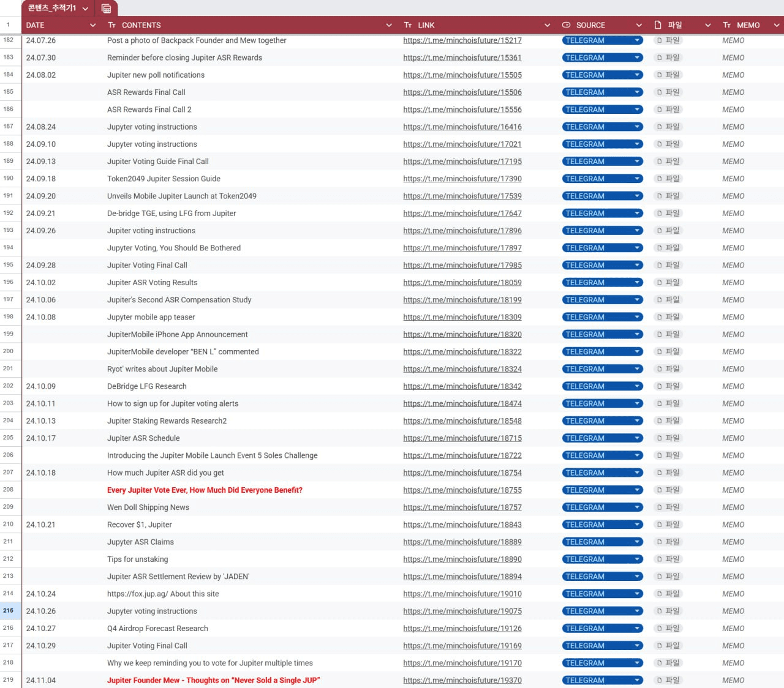
Task: Select MEMO cell in row 187
Action: coord(733,127)
